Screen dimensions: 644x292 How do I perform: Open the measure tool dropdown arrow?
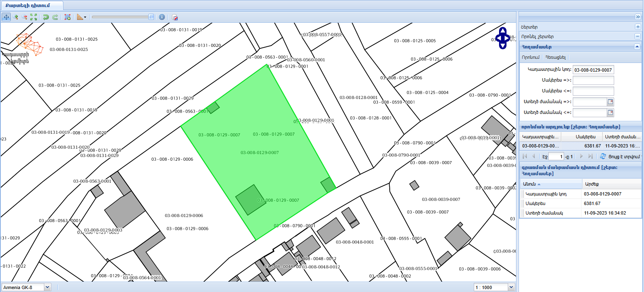85,17
